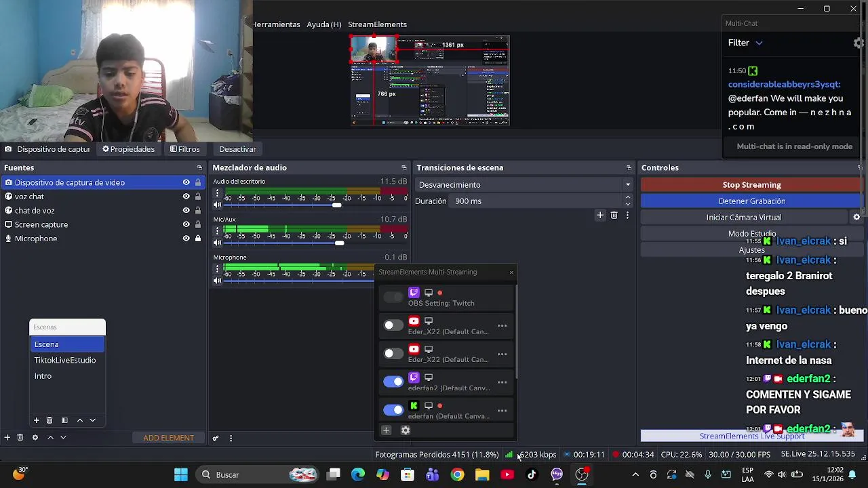Image resolution: width=868 pixels, height=488 pixels.
Task: Mute Audio del escritorio speaker icon
Action: [x=217, y=205]
